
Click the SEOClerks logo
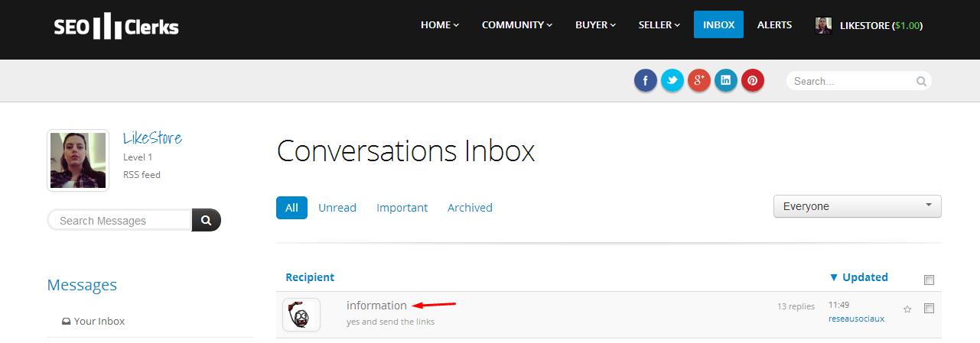pos(116,27)
